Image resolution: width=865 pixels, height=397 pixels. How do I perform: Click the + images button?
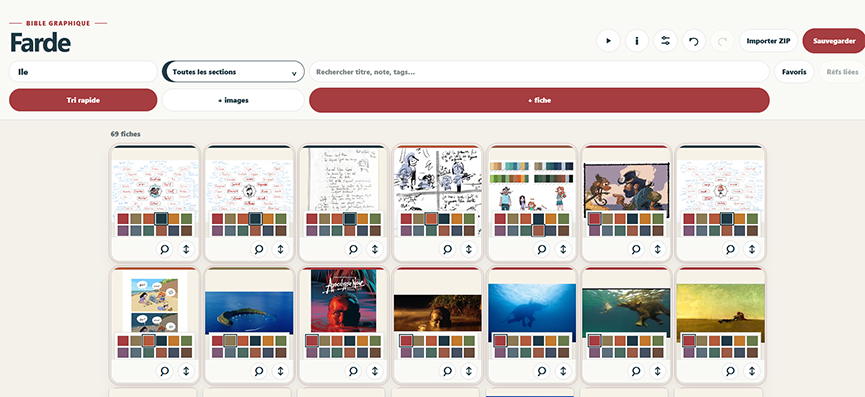click(x=233, y=100)
